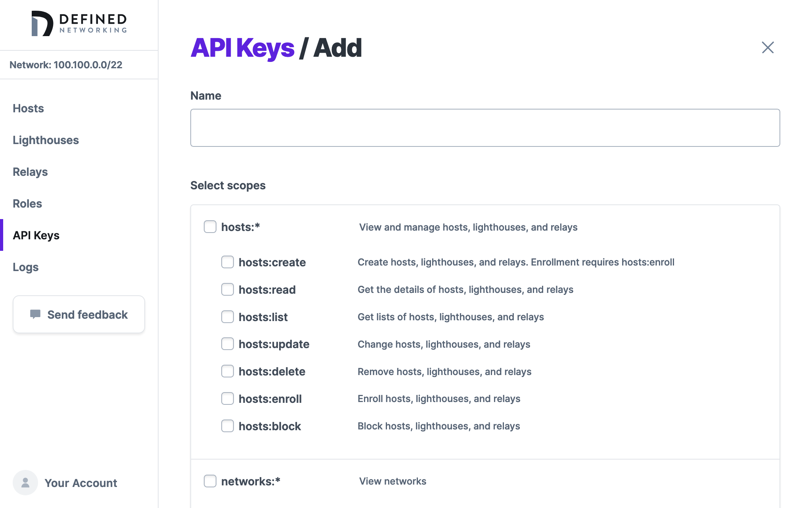Click the account avatar icon
Screen dimensions: 812x508
click(25, 483)
